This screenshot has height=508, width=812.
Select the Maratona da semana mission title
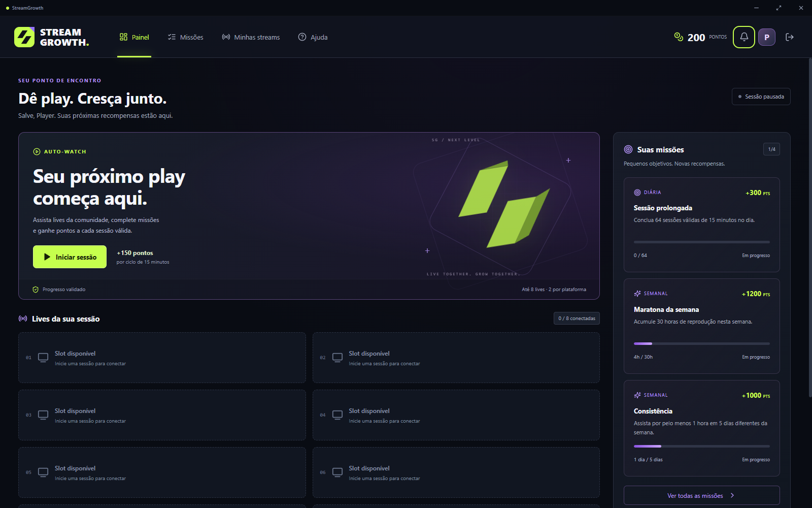click(666, 309)
